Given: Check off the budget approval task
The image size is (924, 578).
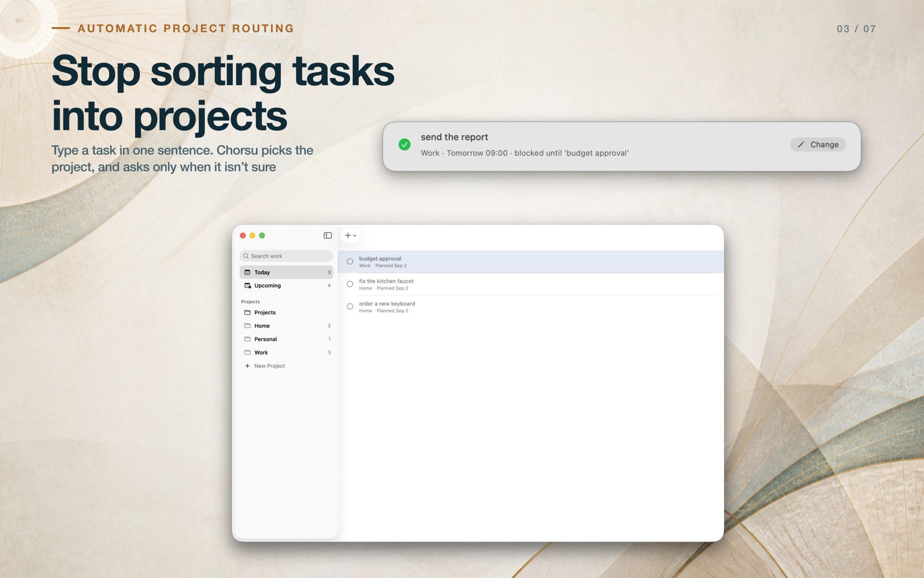Looking at the screenshot, I should click(x=350, y=262).
